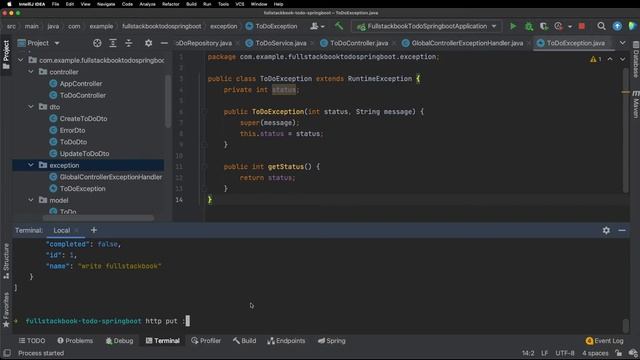640x360 pixels.
Task: Click the exception breadcrumb in navigation bar
Action: [x=224, y=26]
